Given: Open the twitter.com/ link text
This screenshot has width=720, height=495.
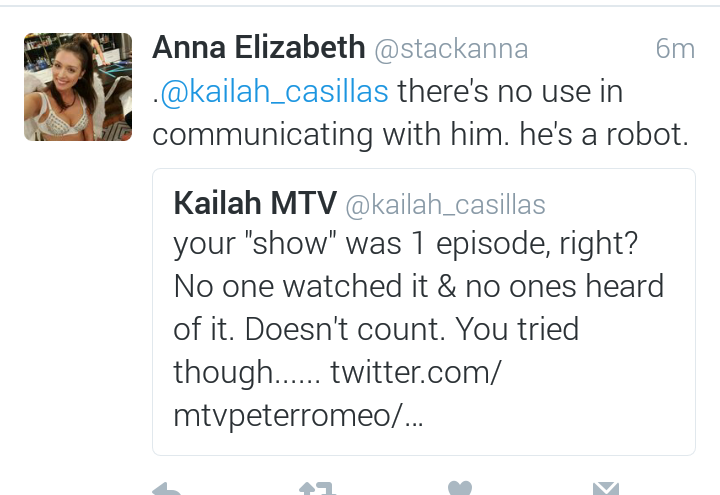Looking at the screenshot, I should (416, 372).
